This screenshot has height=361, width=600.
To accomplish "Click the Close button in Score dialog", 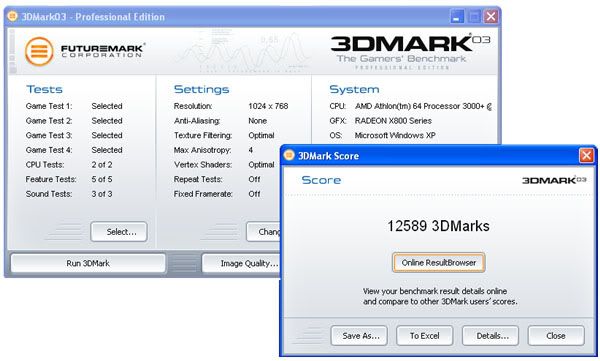I will point(556,336).
